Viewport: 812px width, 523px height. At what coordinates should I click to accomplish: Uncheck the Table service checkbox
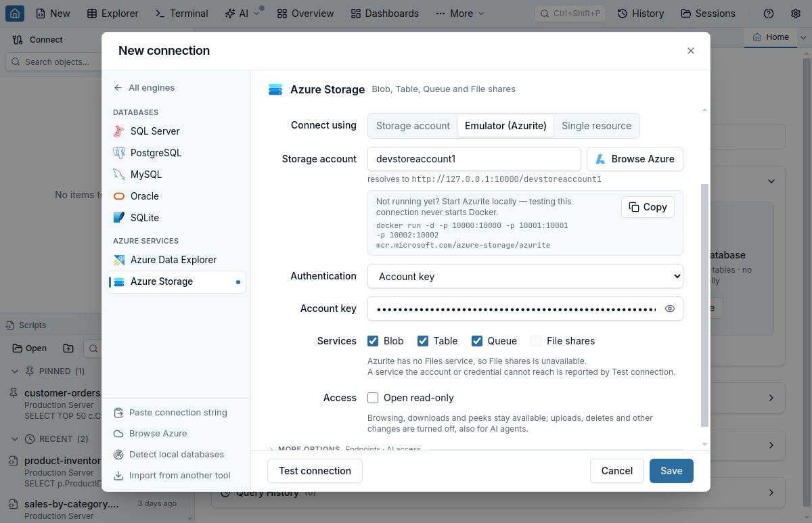tap(423, 341)
